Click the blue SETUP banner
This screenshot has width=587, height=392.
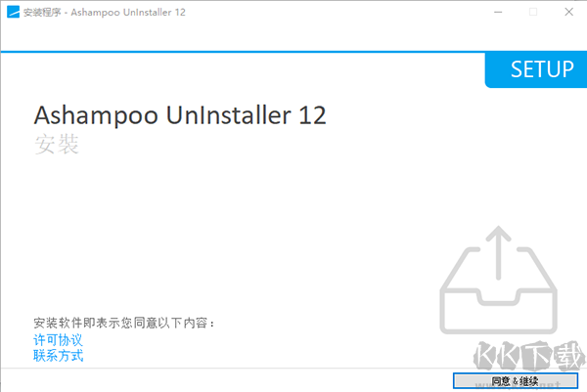[x=536, y=70]
